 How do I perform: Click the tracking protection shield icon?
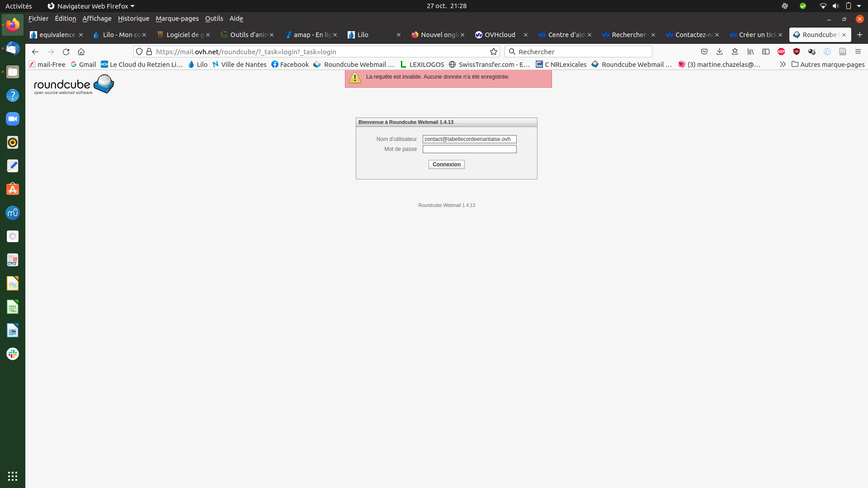click(x=139, y=52)
